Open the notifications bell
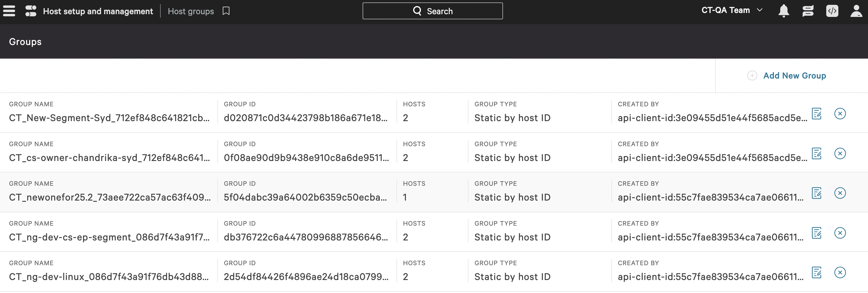 (x=784, y=11)
